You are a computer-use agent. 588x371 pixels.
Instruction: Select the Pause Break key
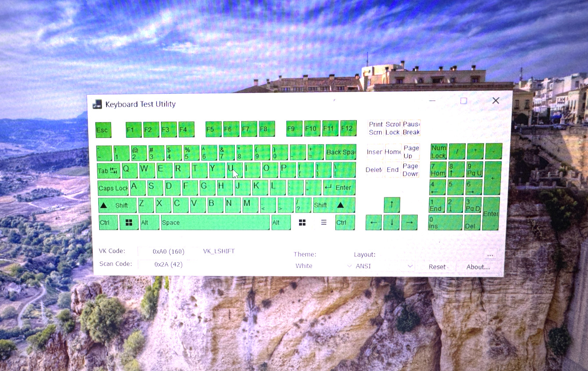pos(411,128)
